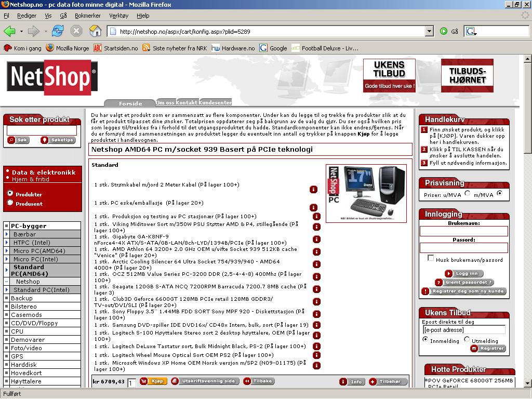
Task: Click the page vertical scrollbar down arrow
Action: 528,383
